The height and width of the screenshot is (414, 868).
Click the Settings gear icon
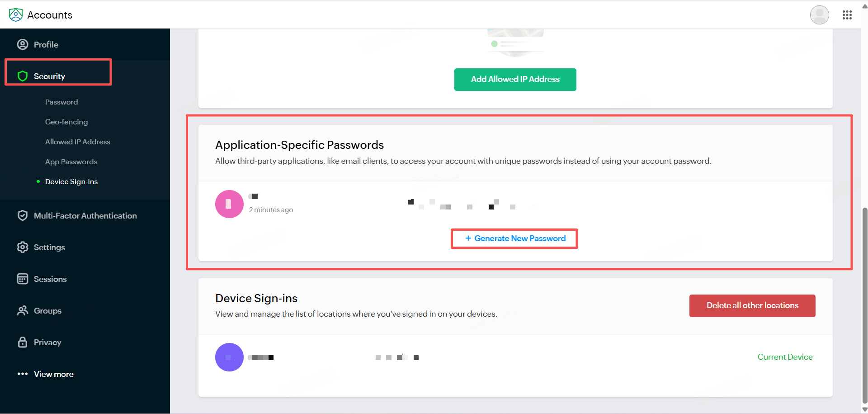click(x=23, y=247)
